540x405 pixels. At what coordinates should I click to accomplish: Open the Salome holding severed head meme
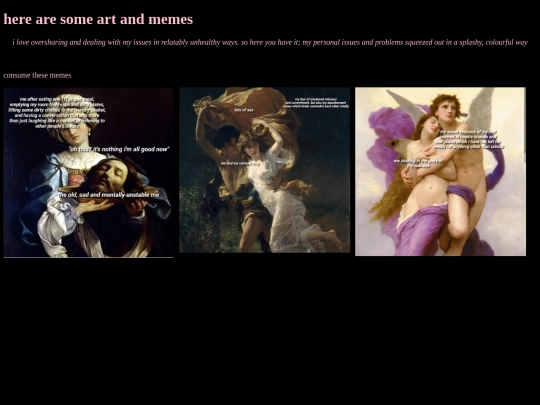89,172
